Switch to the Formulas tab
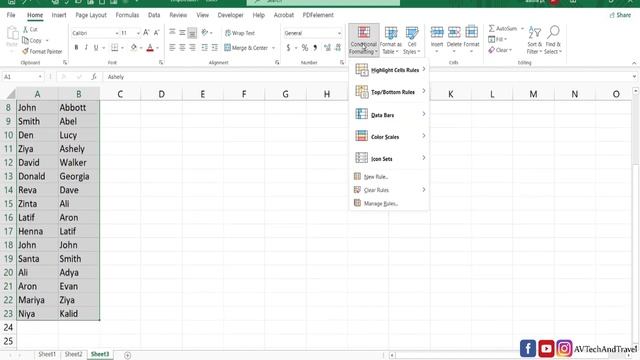640x360 pixels. click(x=127, y=15)
